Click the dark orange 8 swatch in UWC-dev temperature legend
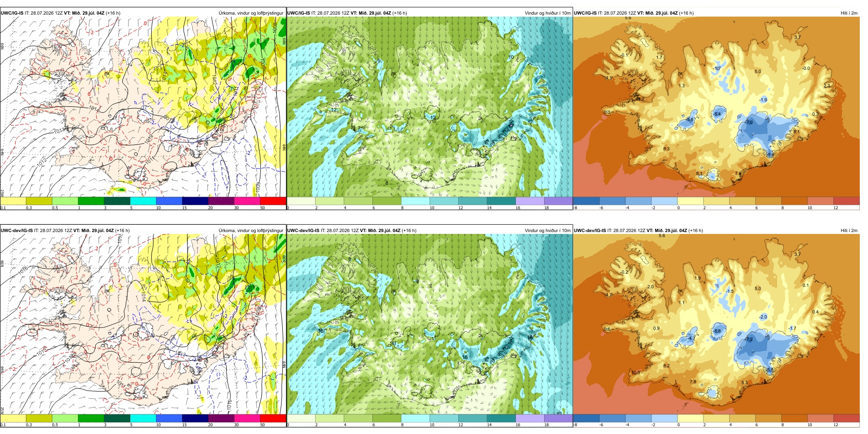 click(794, 418)
